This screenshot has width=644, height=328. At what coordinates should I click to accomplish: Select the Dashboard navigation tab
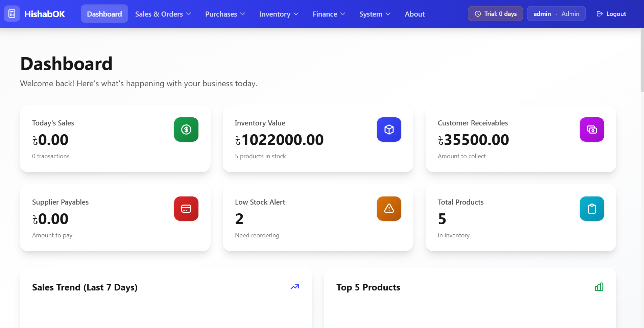click(104, 14)
